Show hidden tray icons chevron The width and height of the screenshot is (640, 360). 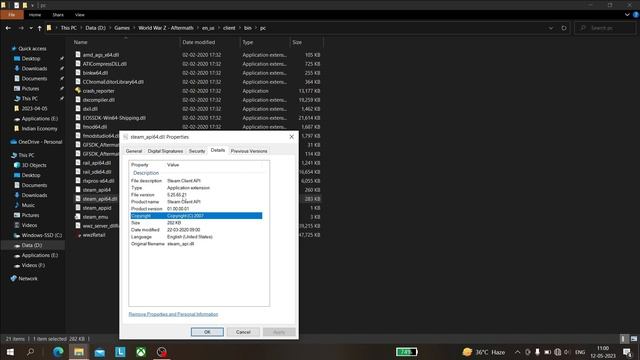(518, 352)
